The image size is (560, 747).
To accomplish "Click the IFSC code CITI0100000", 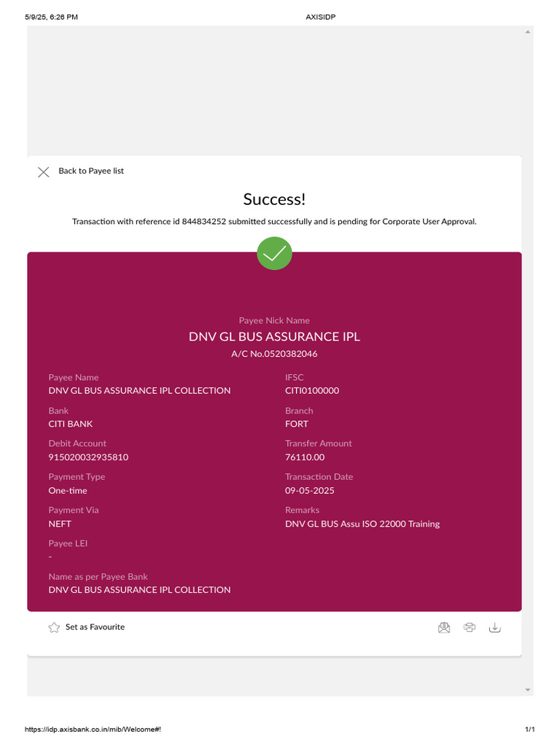I will [312, 390].
